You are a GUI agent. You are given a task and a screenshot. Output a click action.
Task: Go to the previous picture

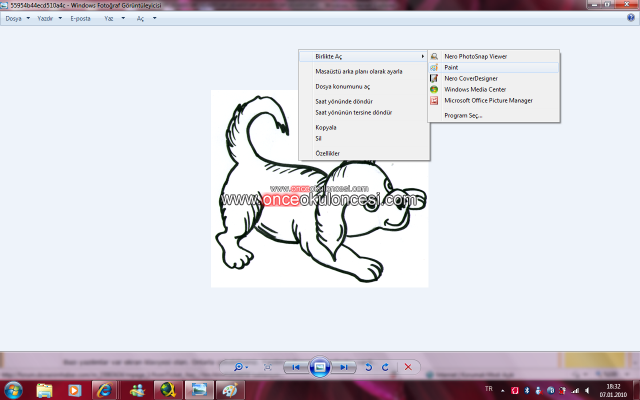coord(297,367)
